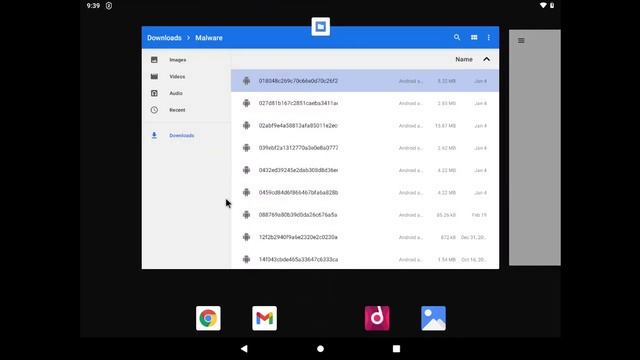
Task: Select file starting with 14f043
Action: [365, 259]
